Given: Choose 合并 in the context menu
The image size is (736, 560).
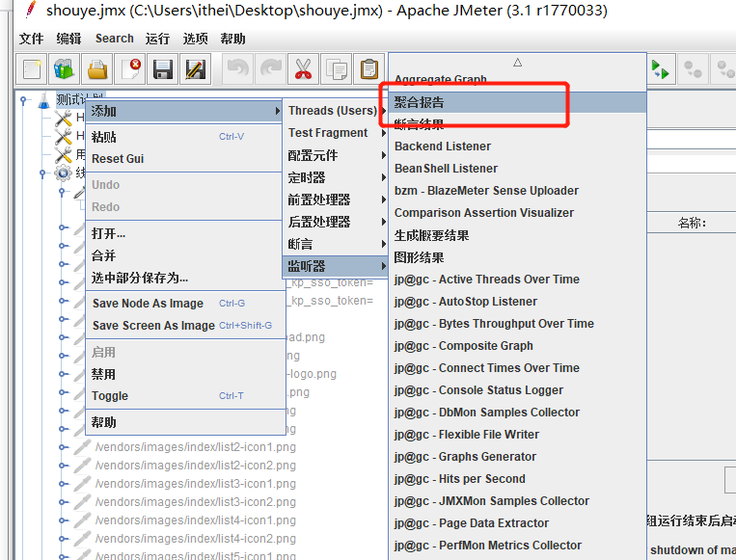Looking at the screenshot, I should pyautogui.click(x=185, y=255).
